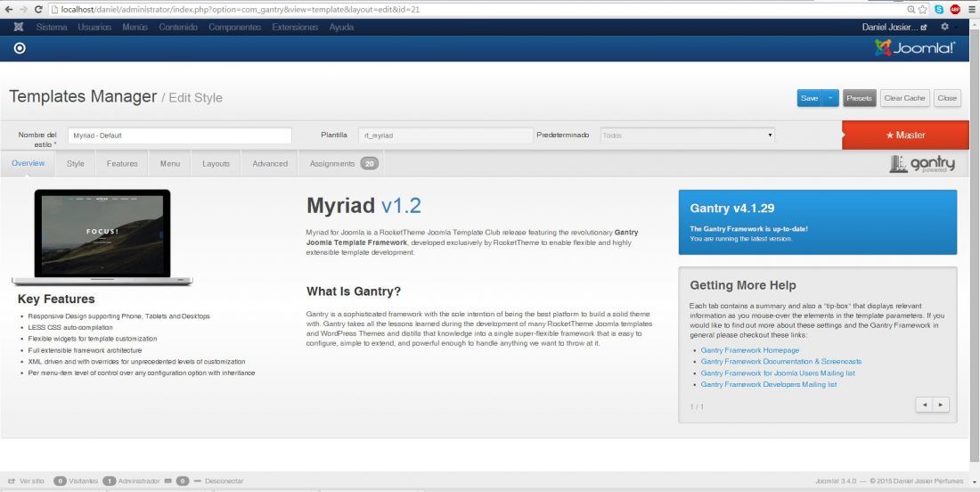This screenshot has width=980, height=492.
Task: Open the Contenido menu
Action: (178, 27)
